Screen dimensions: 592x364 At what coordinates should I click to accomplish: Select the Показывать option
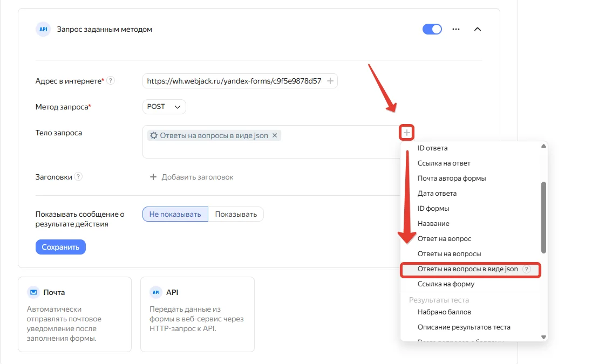pyautogui.click(x=236, y=214)
